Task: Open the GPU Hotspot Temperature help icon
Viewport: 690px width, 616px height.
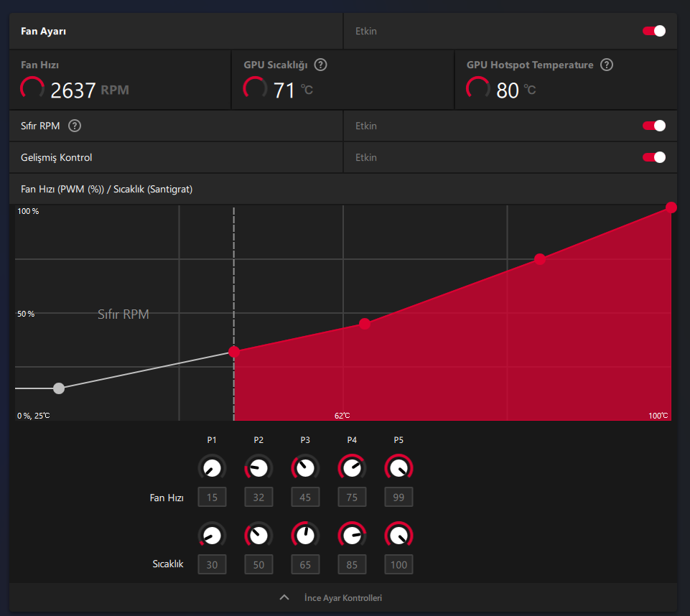Action: [x=607, y=65]
